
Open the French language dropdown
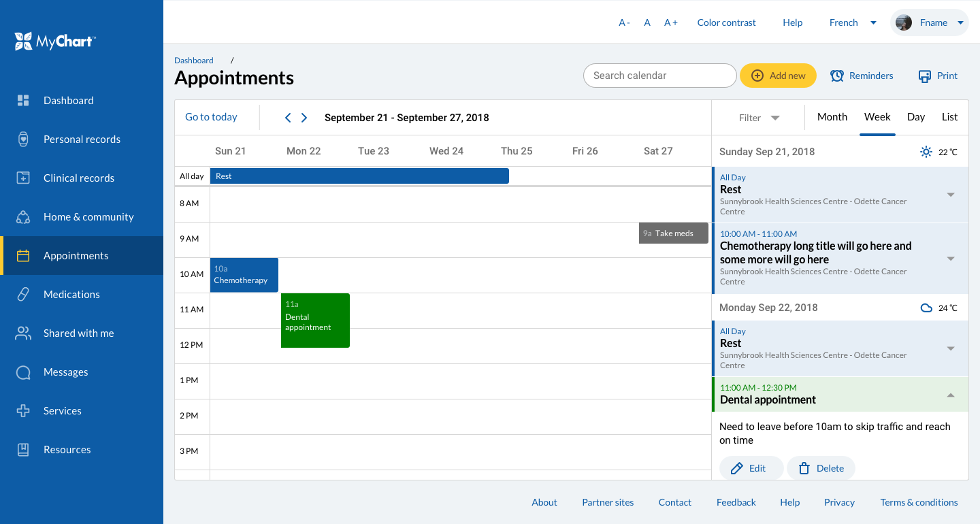[852, 22]
